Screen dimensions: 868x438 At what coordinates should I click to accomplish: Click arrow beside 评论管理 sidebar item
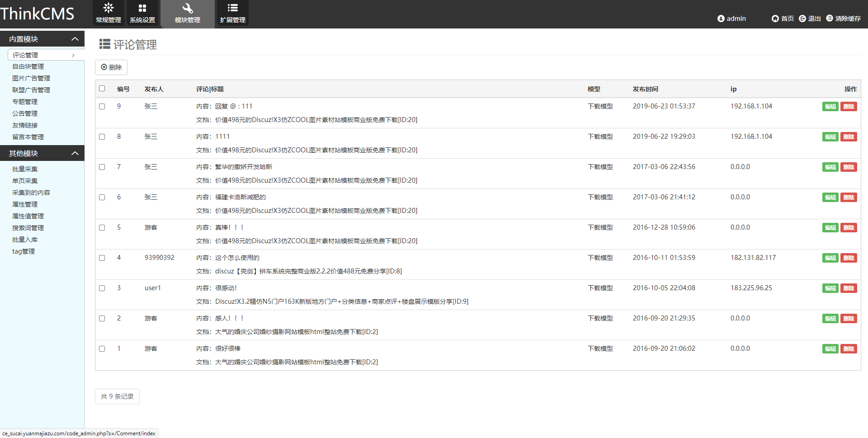point(73,56)
